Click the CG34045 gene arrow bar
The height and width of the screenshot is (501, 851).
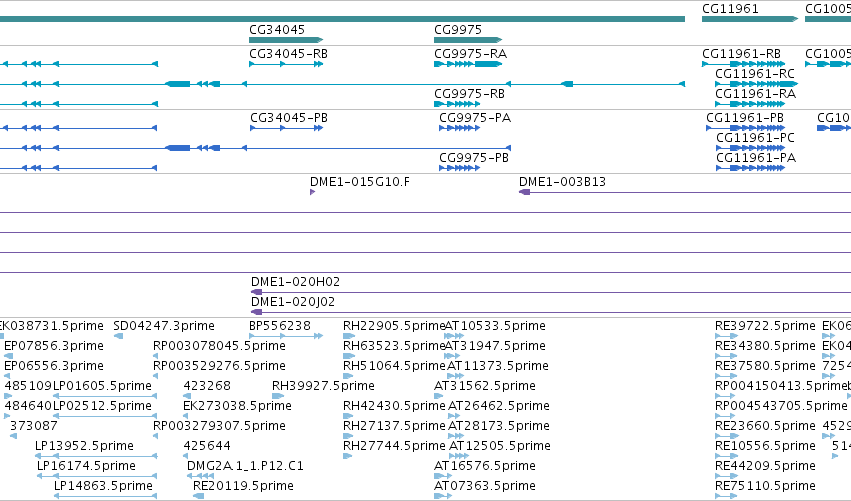286,40
